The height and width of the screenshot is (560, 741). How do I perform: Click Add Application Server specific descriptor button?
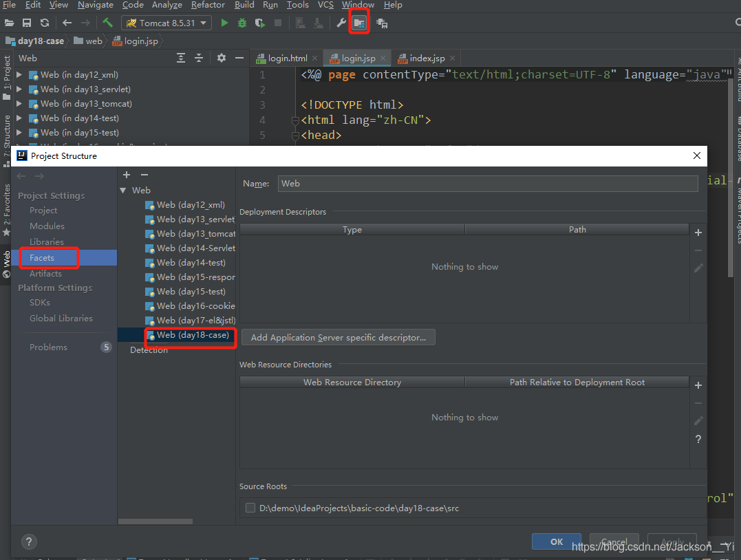coord(338,338)
